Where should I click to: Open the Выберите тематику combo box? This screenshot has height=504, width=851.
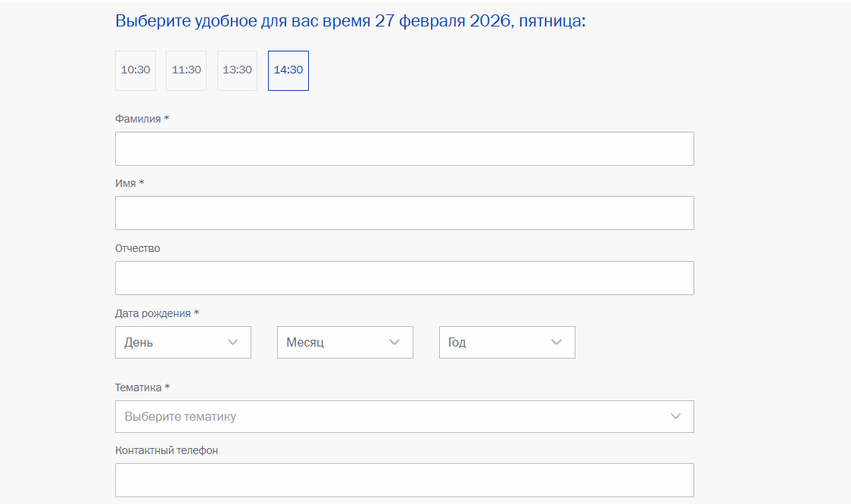(x=394, y=417)
